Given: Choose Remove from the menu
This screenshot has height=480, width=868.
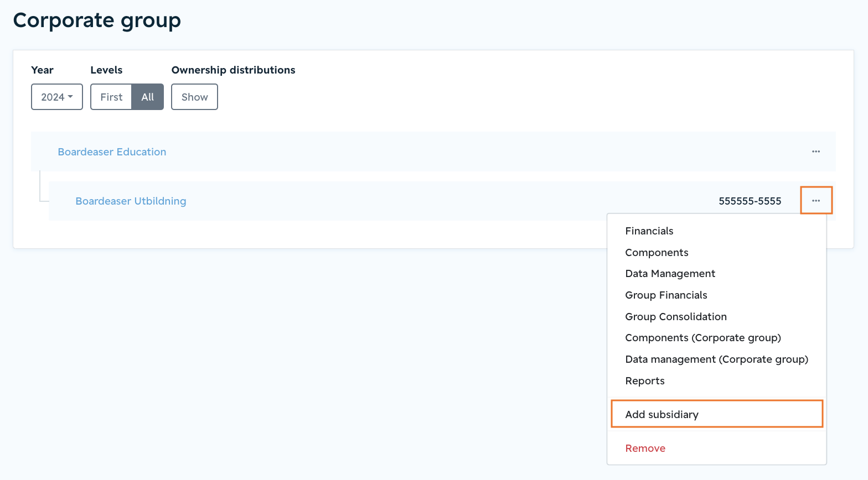Looking at the screenshot, I should (717, 448).
